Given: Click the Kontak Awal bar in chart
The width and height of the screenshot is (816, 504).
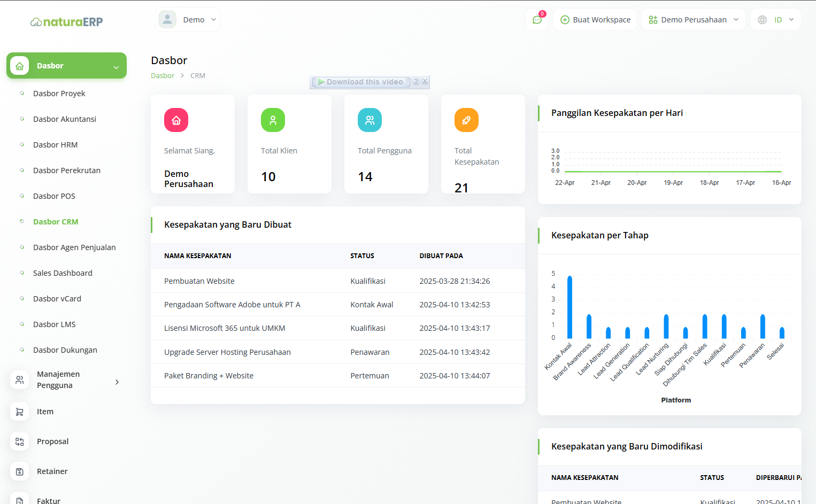Looking at the screenshot, I should pyautogui.click(x=570, y=307).
